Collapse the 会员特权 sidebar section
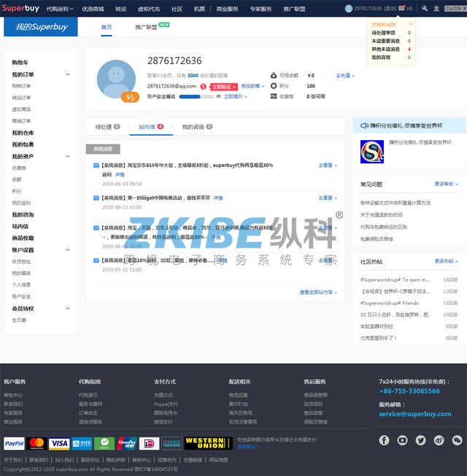Screen dimensions: 467x476 click(67, 309)
